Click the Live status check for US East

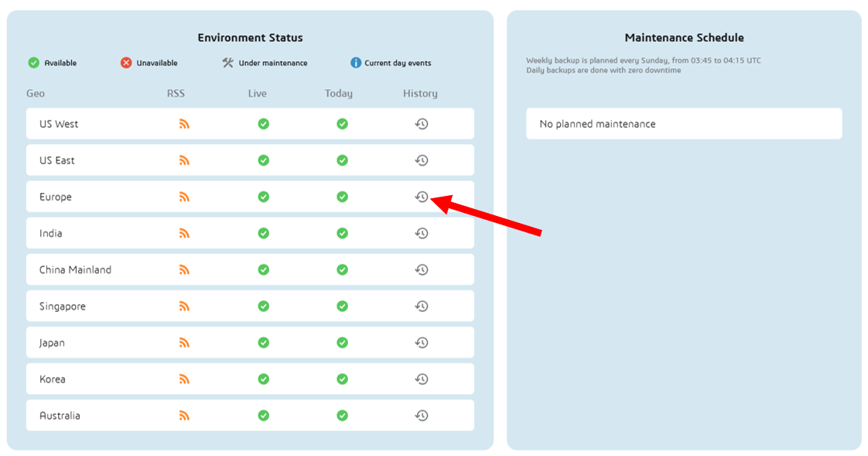(263, 159)
